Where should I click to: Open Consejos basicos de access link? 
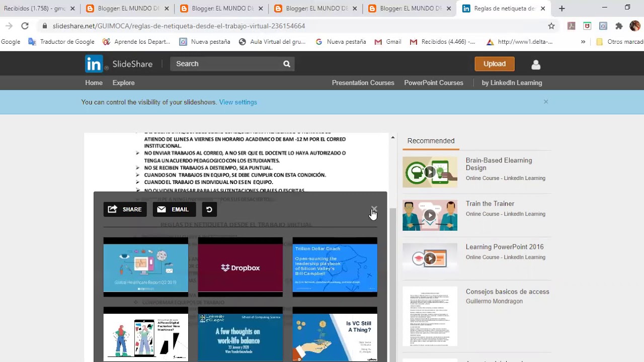(x=507, y=292)
